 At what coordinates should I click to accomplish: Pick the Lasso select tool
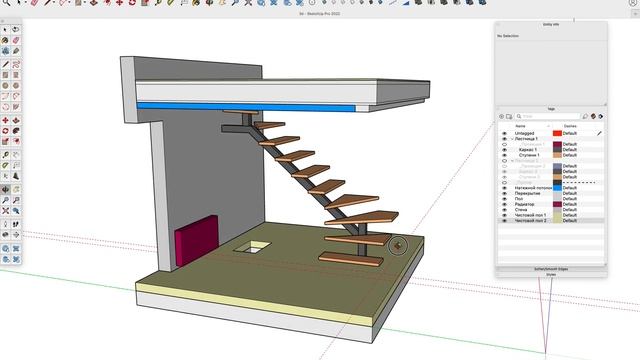tap(16, 30)
